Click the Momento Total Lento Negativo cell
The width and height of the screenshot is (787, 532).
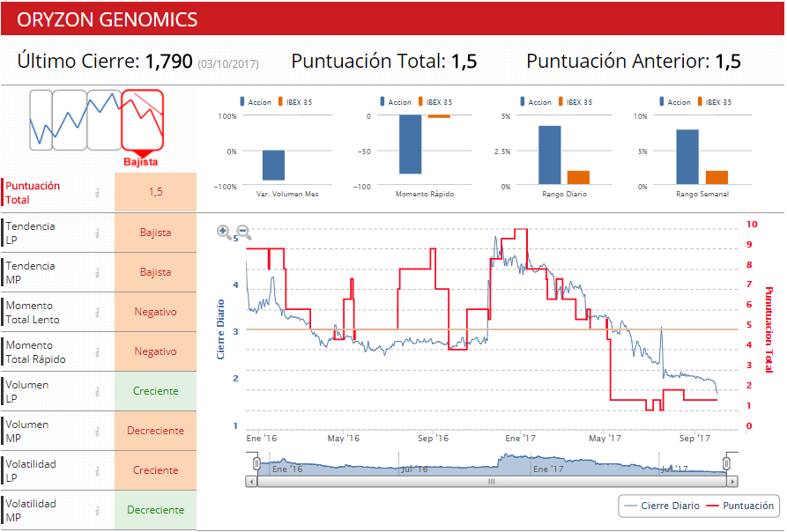tap(156, 312)
